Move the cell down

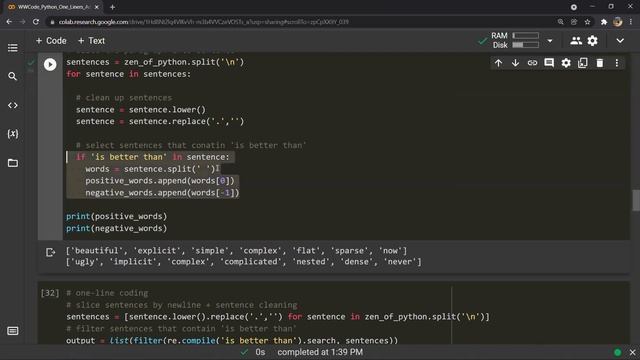click(x=516, y=63)
